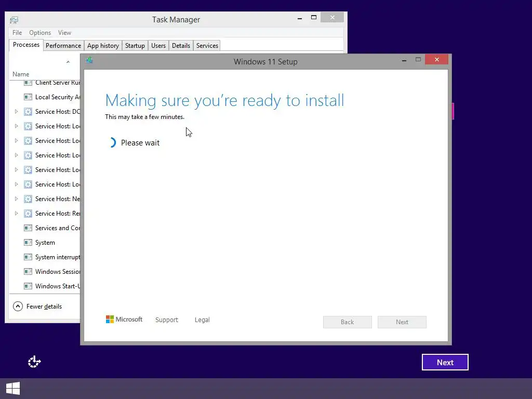
Task: Expand the last Service Host: Lo row
Action: click(x=16, y=184)
